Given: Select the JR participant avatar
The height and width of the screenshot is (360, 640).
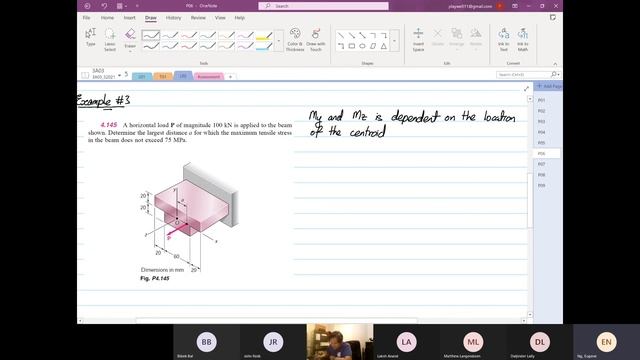Looking at the screenshot, I should 273,342.
